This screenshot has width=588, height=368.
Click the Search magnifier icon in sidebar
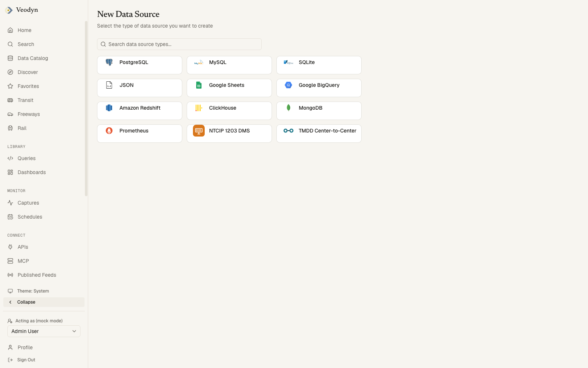click(10, 44)
